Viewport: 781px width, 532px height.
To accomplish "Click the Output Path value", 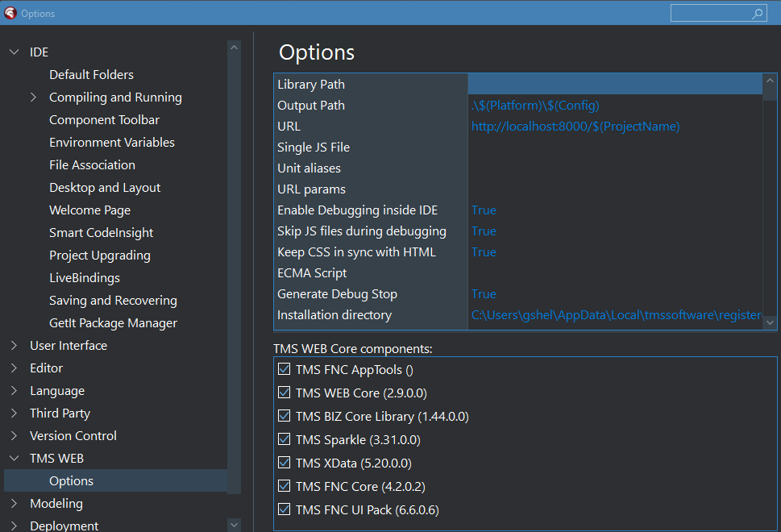I will click(x=535, y=106).
